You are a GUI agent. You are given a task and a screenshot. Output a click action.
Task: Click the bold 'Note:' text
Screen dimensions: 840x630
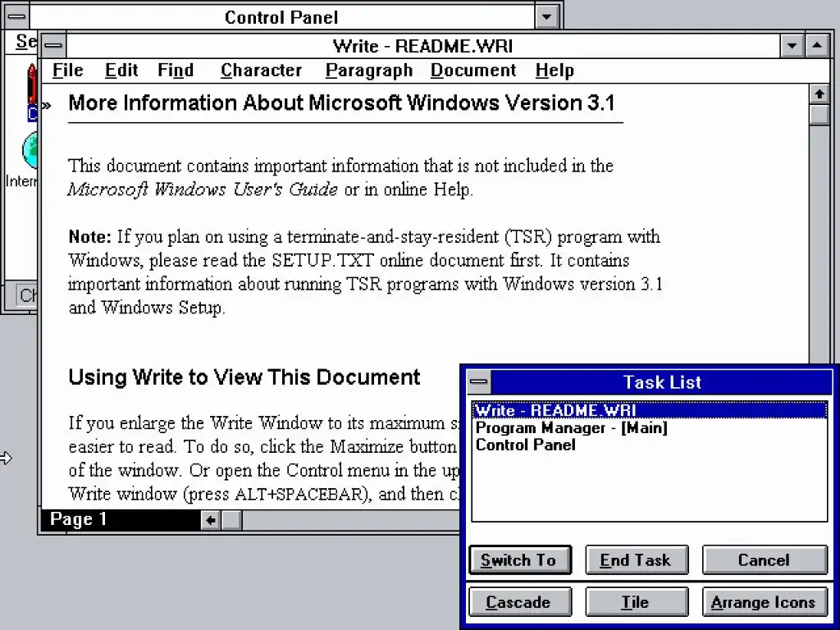click(89, 236)
